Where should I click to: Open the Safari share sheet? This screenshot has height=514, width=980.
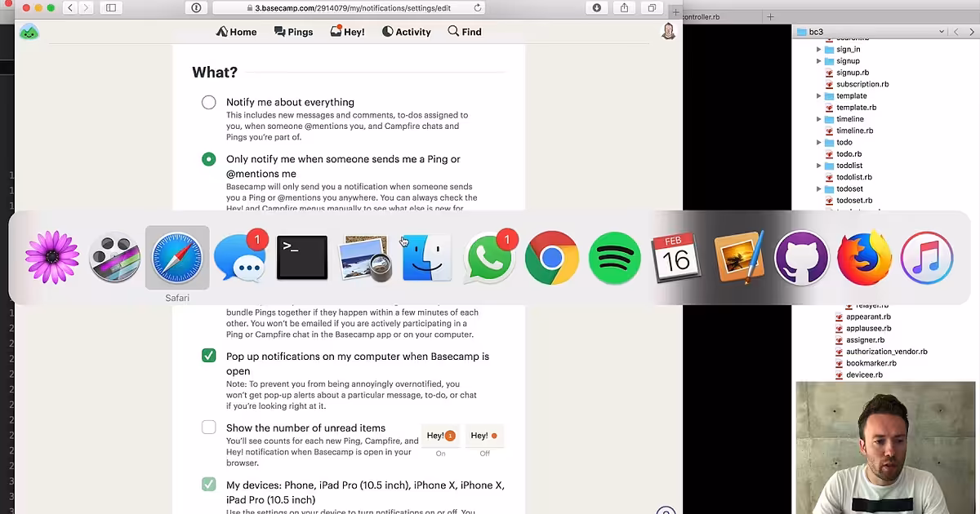coord(625,8)
